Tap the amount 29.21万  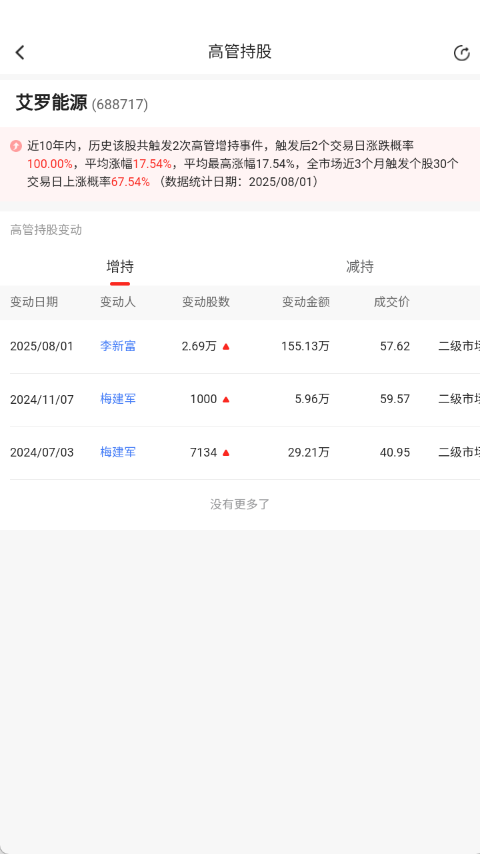[309, 453]
